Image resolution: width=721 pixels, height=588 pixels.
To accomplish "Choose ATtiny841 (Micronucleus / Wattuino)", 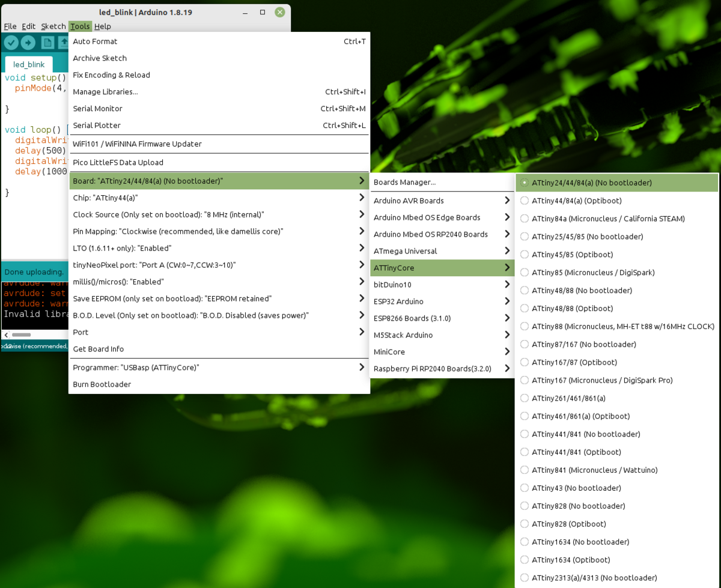I will pos(617,470).
